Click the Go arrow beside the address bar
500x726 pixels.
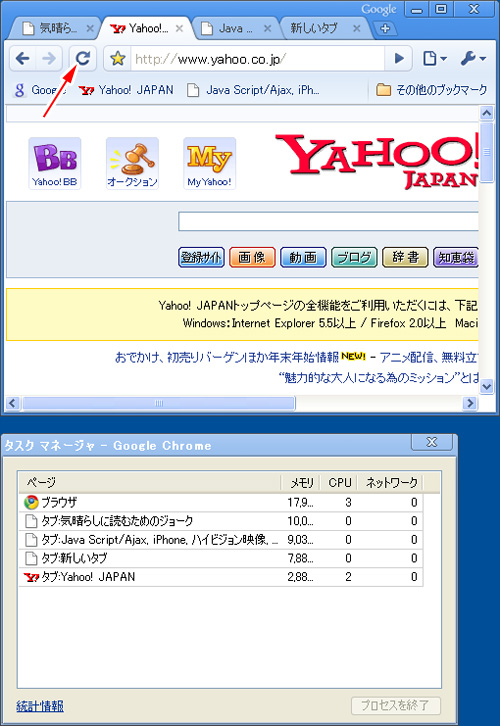(x=399, y=58)
